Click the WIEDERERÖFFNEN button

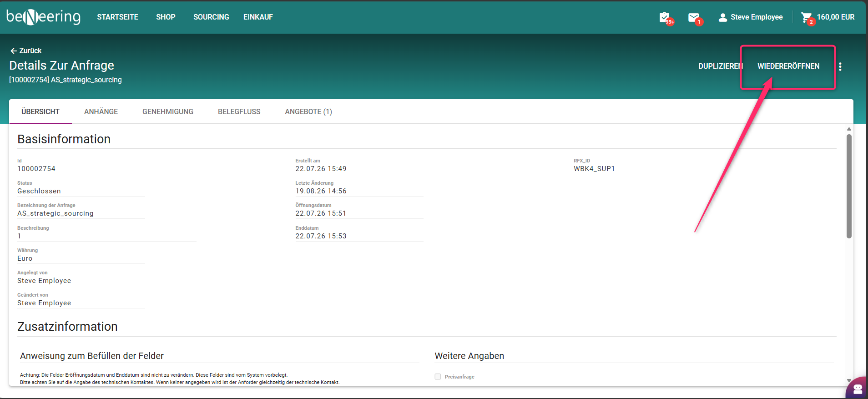(788, 66)
